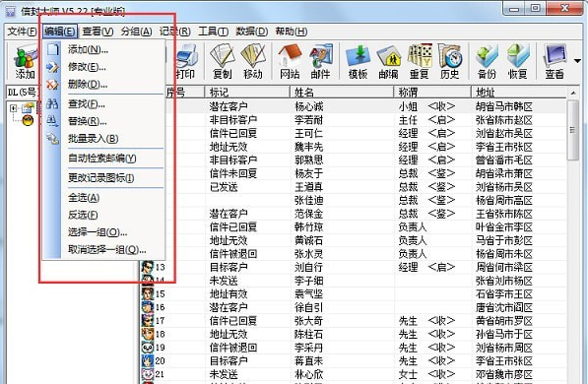This screenshot has width=588, height=384.
Task: Click the 重复 duplicates icon
Action: 420,61
